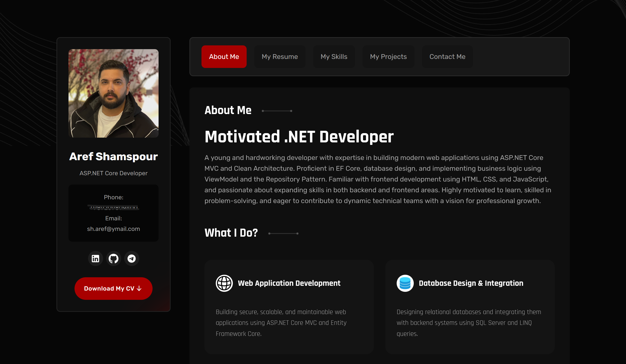
Task: Open the Telegram contact icon
Action: coord(132,258)
